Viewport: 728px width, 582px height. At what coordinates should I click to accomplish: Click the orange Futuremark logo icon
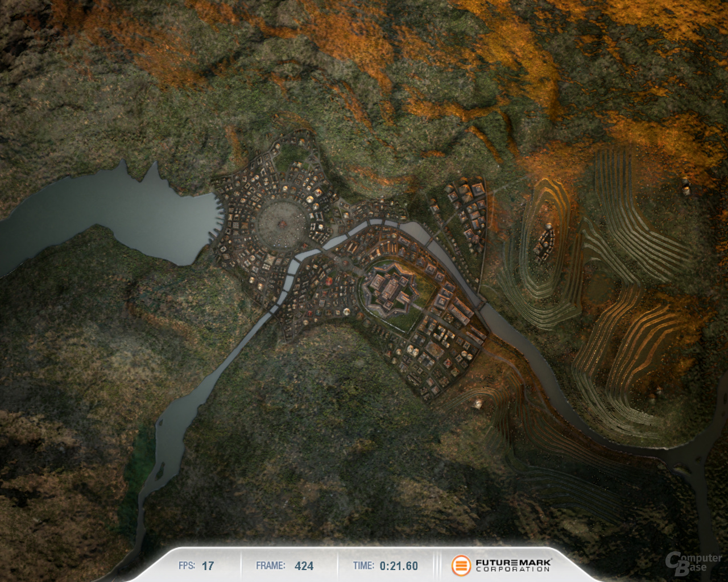tap(461, 566)
